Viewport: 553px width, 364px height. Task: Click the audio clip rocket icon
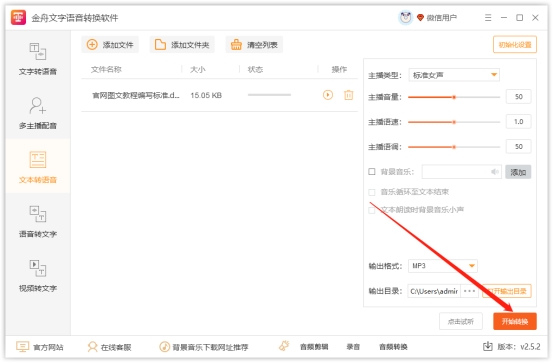[x=284, y=346]
